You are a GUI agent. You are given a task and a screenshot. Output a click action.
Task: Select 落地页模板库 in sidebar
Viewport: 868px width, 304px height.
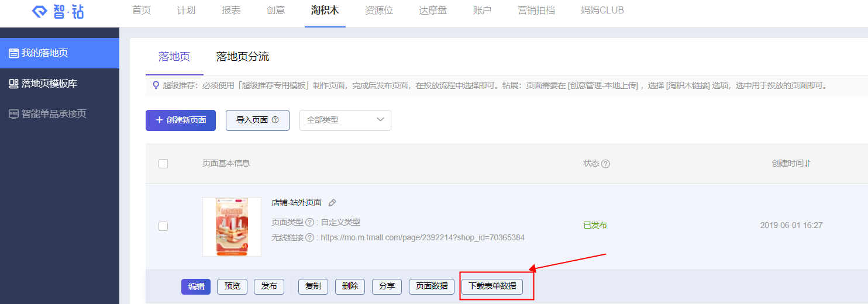[60, 84]
